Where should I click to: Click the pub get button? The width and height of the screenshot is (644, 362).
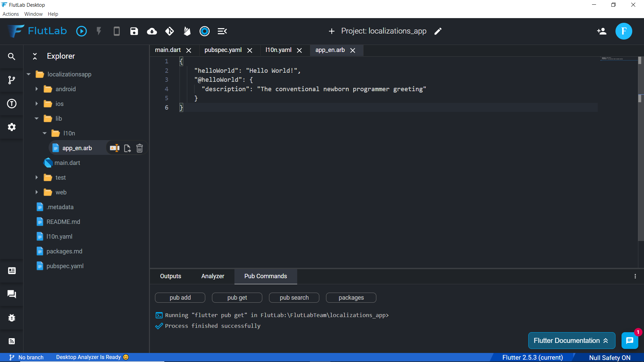pyautogui.click(x=236, y=297)
